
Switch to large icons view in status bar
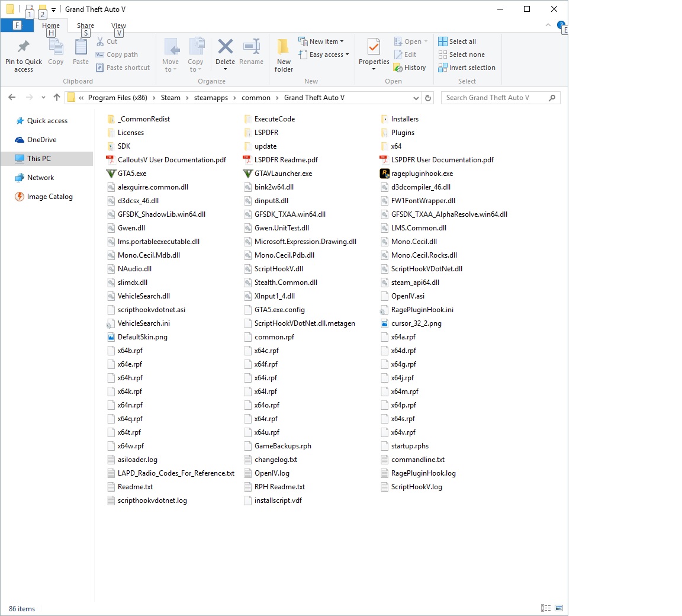tap(559, 608)
